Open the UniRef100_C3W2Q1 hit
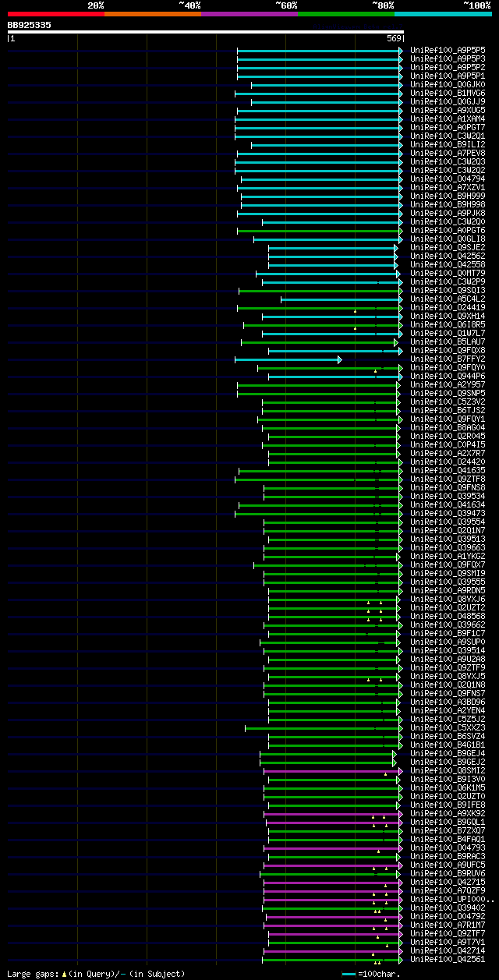499x980 pixels. pyautogui.click(x=447, y=136)
